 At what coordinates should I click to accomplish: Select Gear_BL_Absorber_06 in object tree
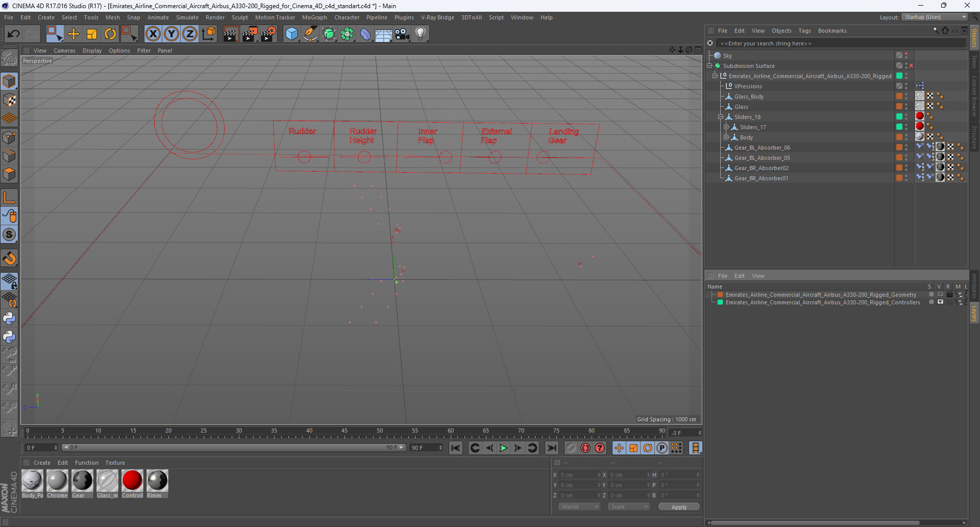[x=762, y=148]
